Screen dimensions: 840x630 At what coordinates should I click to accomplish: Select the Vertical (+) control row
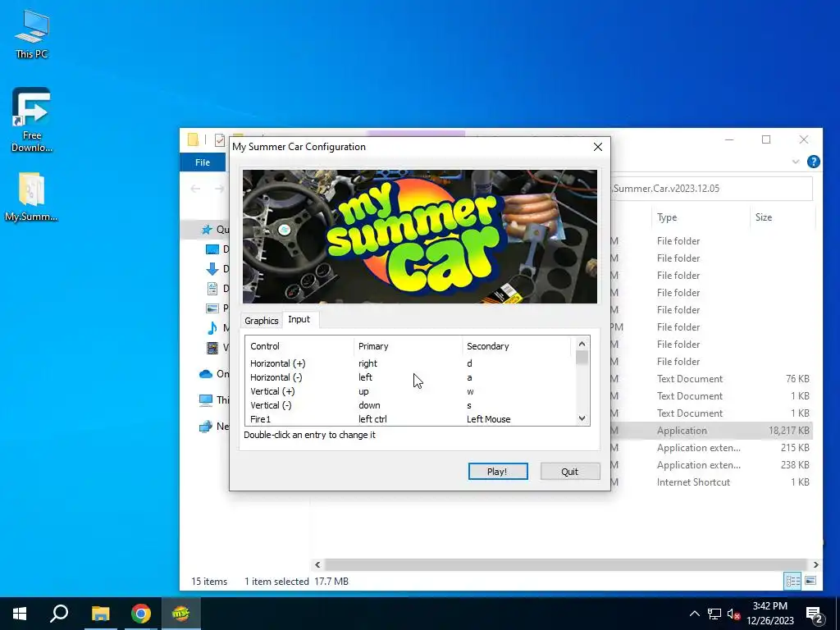(409, 391)
